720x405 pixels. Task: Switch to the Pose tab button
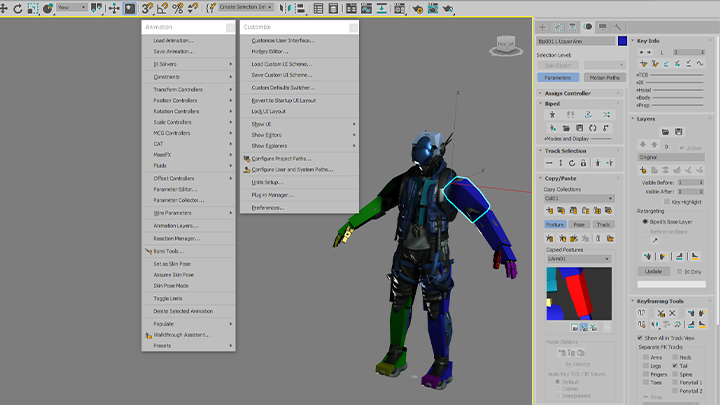(x=579, y=225)
